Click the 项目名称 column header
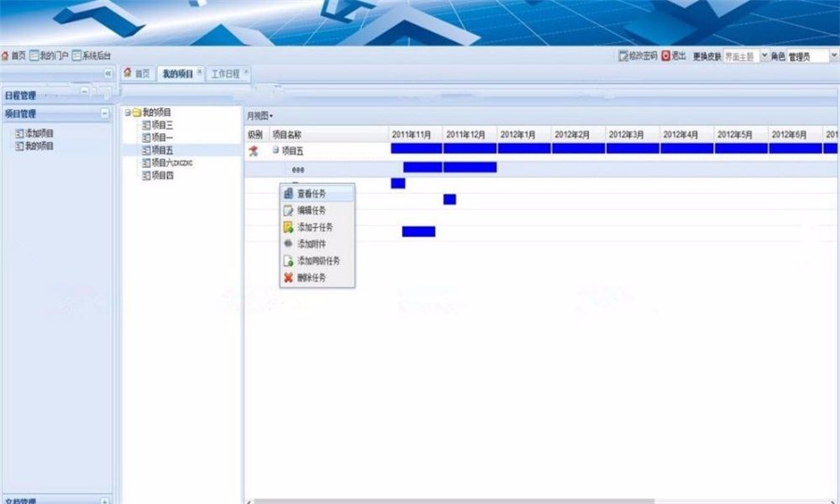This screenshot has width=840, height=504. 329,135
